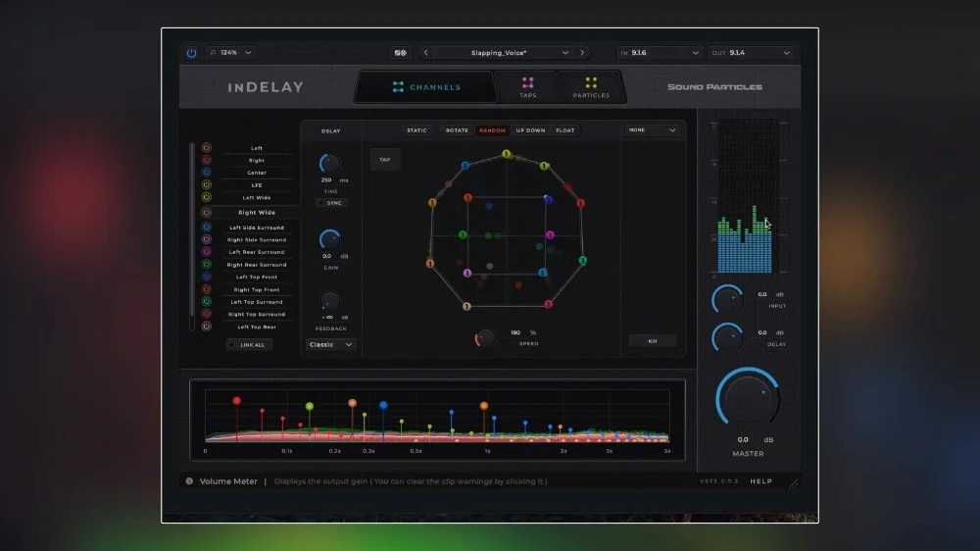
Task: Select the Center channel name row
Action: coord(256,173)
